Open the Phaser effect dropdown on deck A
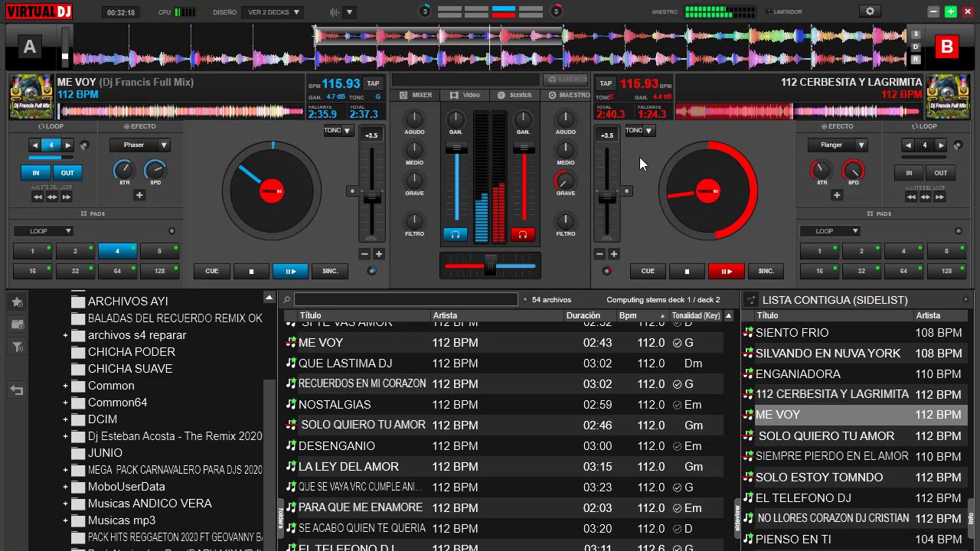Viewport: 980px width, 551px height. coord(139,145)
